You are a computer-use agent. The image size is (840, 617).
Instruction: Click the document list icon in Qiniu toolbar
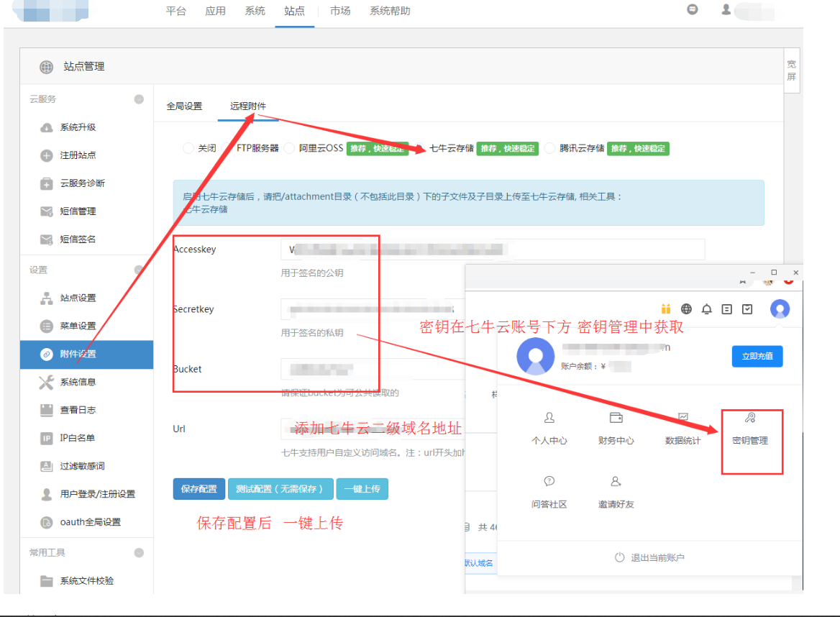727,309
